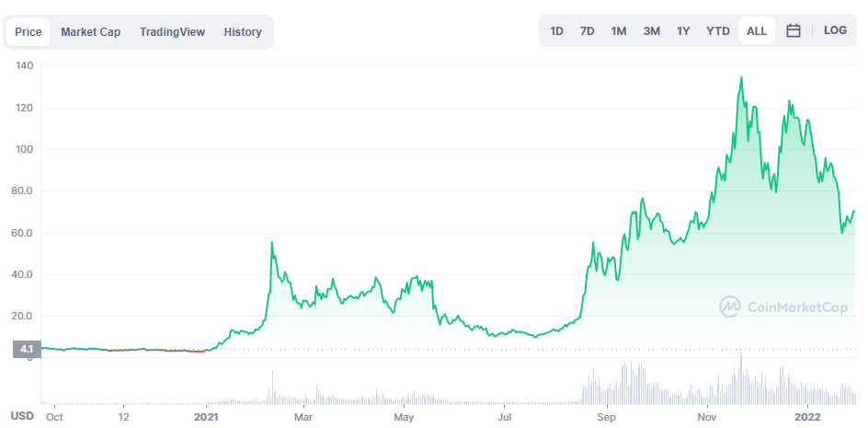The height and width of the screenshot is (428, 868).
Task: Click the November all-time-high price peak
Action: (x=741, y=77)
